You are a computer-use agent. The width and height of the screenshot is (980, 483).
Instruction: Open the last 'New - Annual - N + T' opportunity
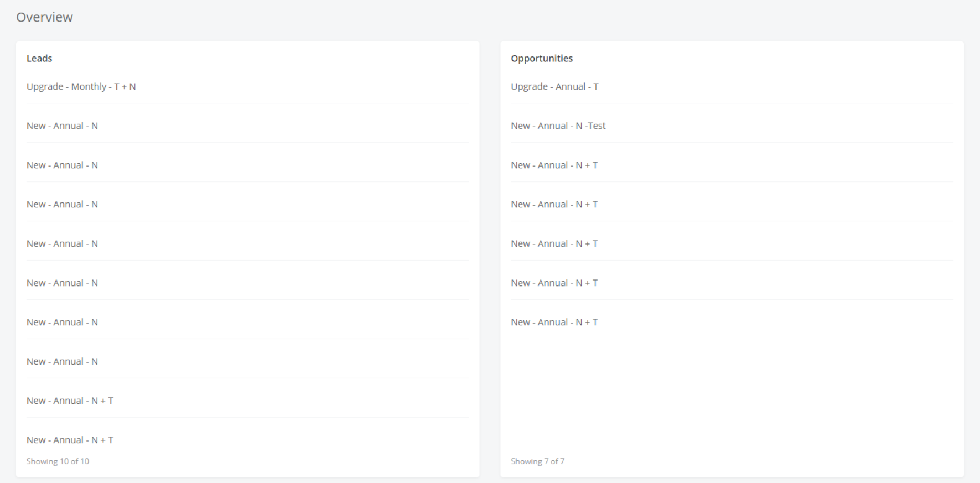pyautogui.click(x=554, y=322)
